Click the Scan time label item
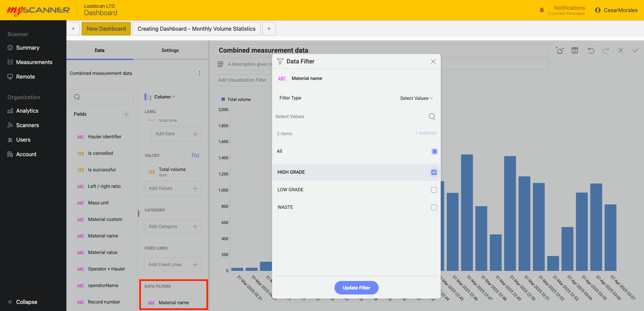Image resolution: width=644 pixels, height=311 pixels. pos(168,120)
